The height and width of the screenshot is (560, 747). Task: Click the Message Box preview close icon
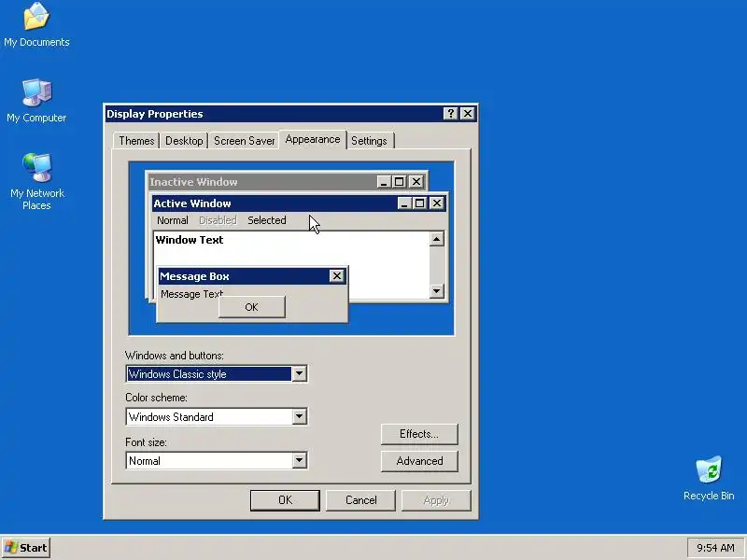337,275
